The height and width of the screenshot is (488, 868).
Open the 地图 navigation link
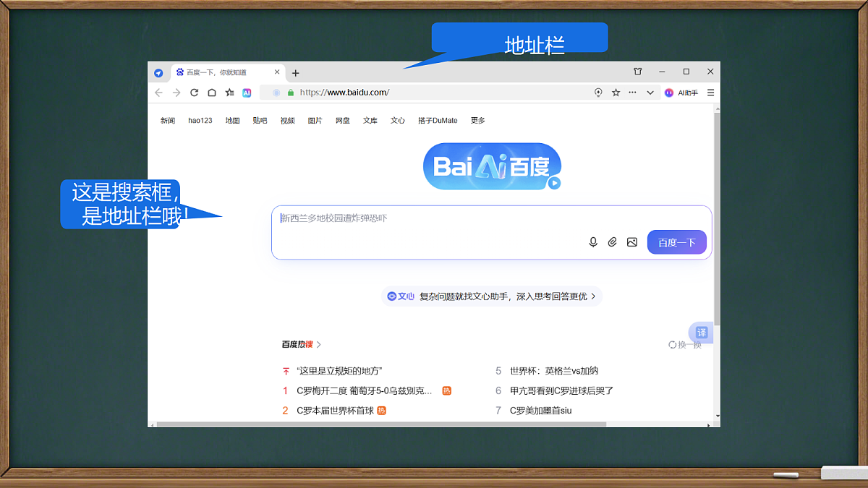232,121
